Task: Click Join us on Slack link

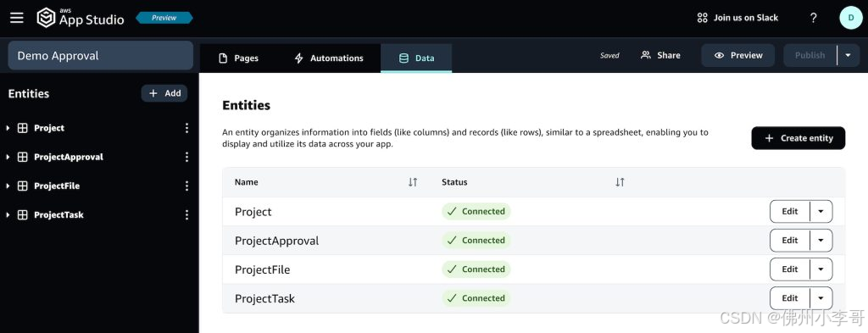Action: (737, 18)
